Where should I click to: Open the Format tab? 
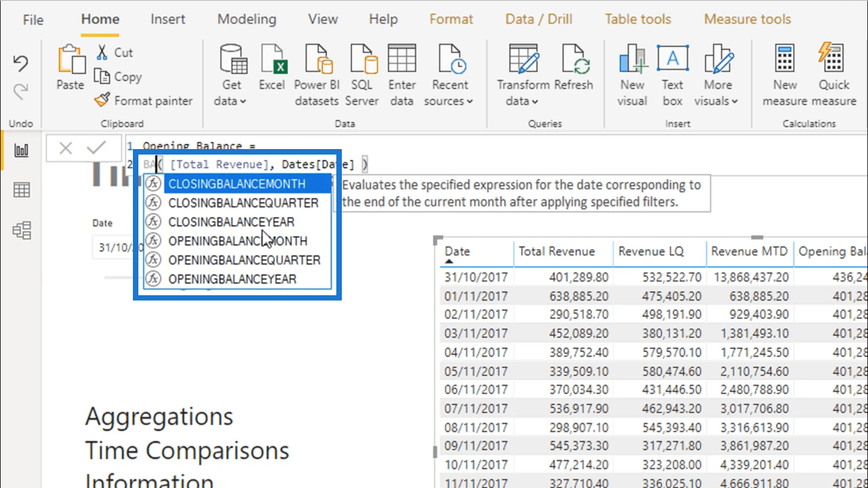pyautogui.click(x=451, y=19)
